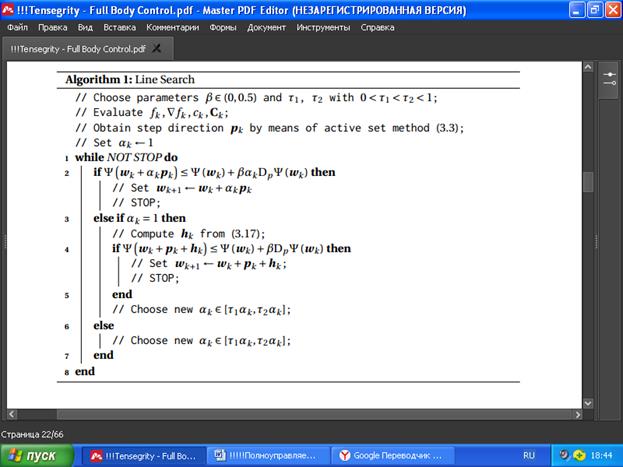Click the while NOT STOP do line
Image resolution: width=623 pixels, height=467 pixels.
point(126,157)
